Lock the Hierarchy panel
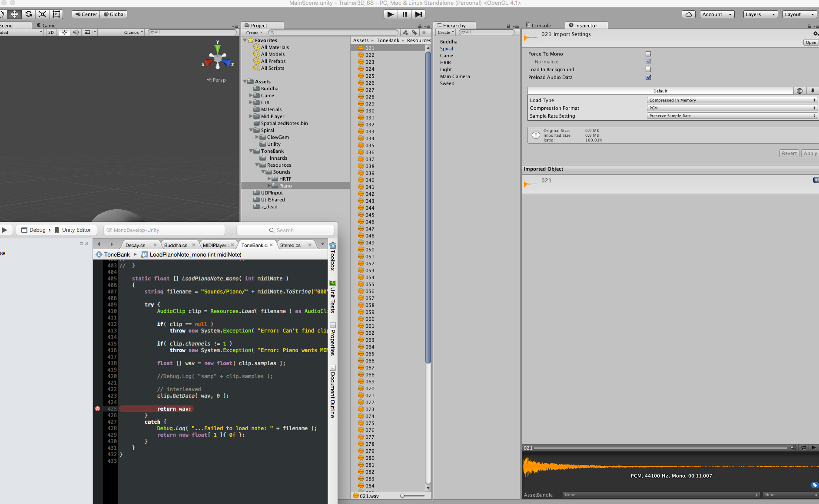 (508, 26)
